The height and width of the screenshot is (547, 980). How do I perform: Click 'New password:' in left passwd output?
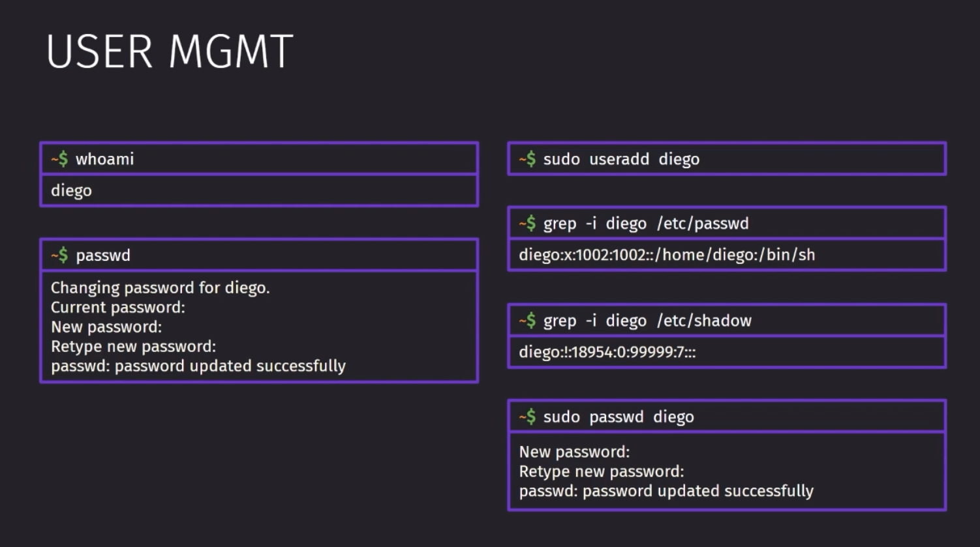pos(106,327)
